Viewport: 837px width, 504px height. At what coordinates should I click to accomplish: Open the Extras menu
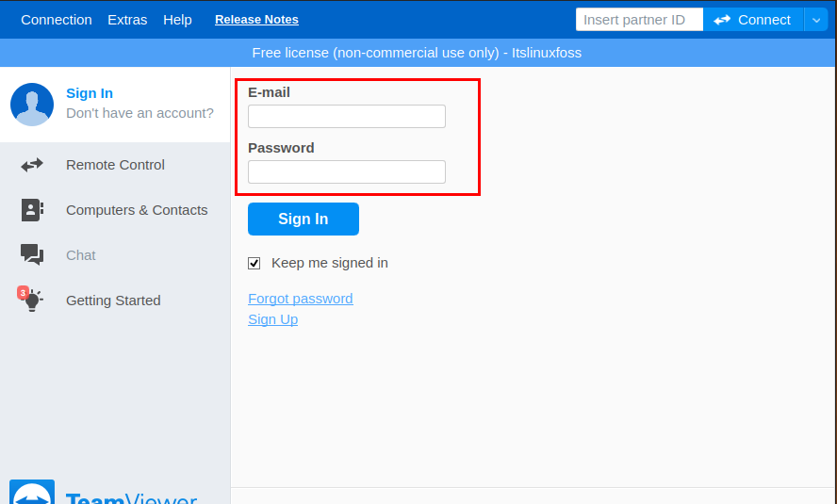[127, 20]
